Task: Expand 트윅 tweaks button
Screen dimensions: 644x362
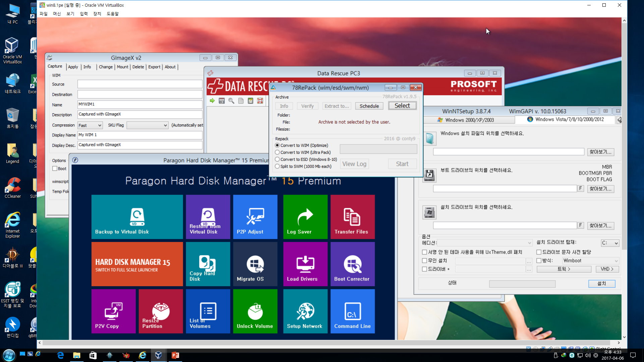Action: pos(564,269)
